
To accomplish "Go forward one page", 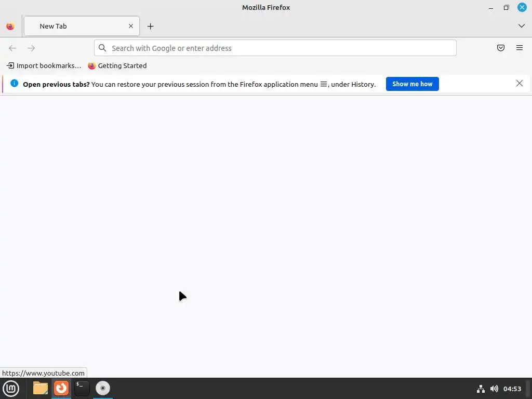I will tap(31, 48).
